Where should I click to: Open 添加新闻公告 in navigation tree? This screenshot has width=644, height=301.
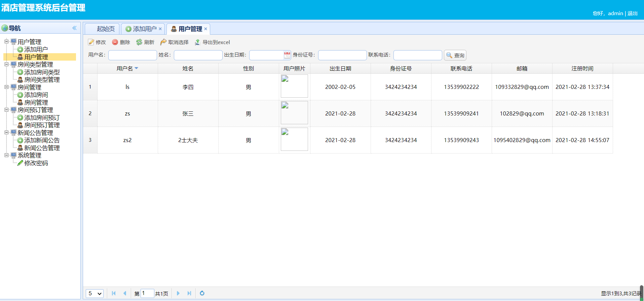[42, 140]
